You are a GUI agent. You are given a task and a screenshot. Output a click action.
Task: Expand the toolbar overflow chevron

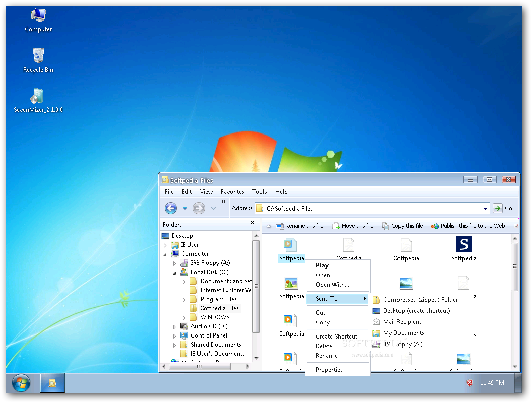coord(224,201)
